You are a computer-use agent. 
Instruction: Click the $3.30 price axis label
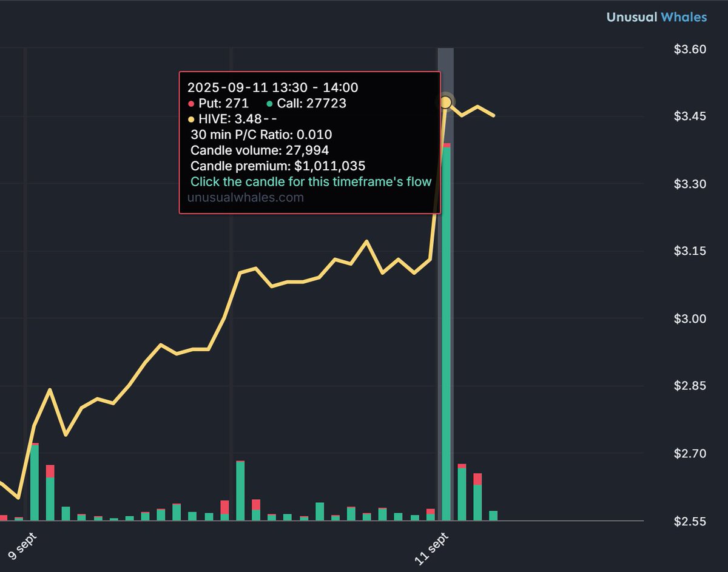coord(690,184)
